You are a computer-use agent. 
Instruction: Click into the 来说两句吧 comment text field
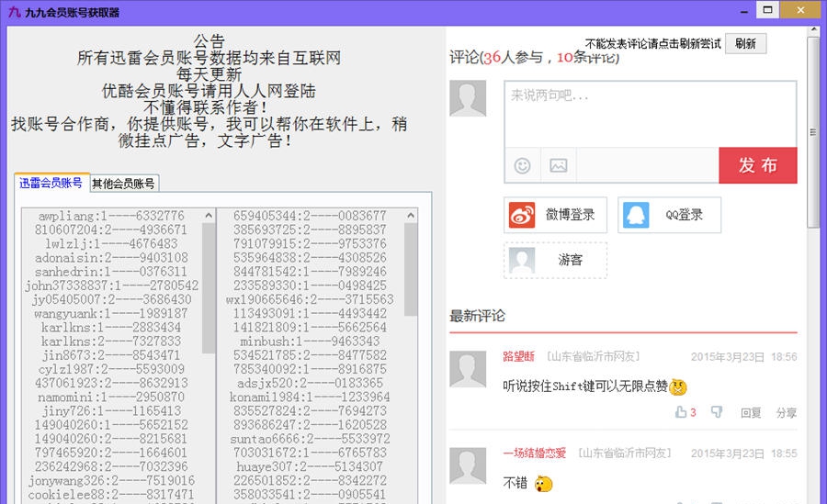pyautogui.click(x=651, y=114)
